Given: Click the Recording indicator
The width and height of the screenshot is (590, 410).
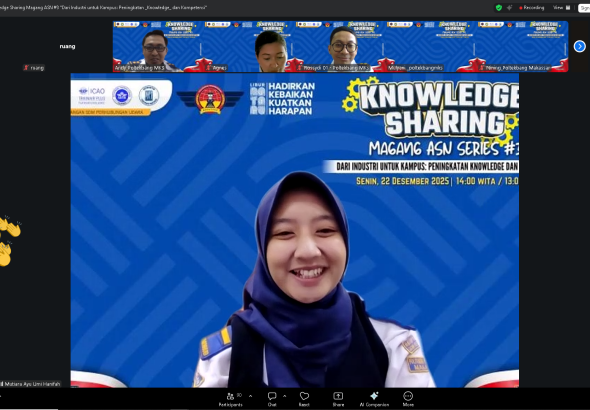Looking at the screenshot, I should (x=532, y=8).
